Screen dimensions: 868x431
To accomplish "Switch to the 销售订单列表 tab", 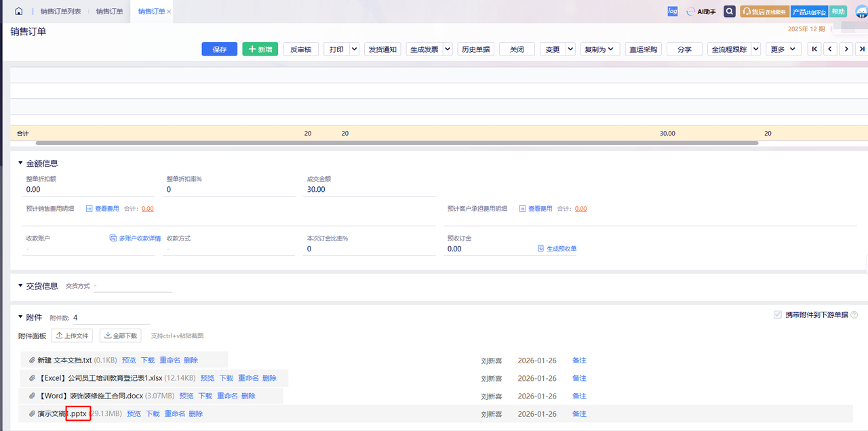I will click(x=60, y=12).
